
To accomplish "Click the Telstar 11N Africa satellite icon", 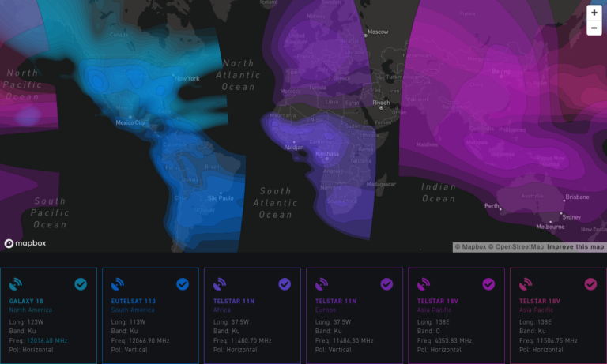I will (x=219, y=284).
